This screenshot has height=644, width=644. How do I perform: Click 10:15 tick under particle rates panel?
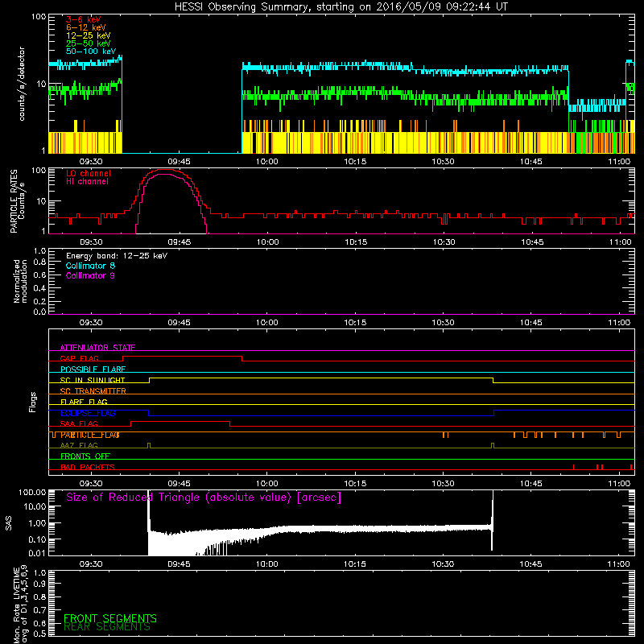(356, 242)
